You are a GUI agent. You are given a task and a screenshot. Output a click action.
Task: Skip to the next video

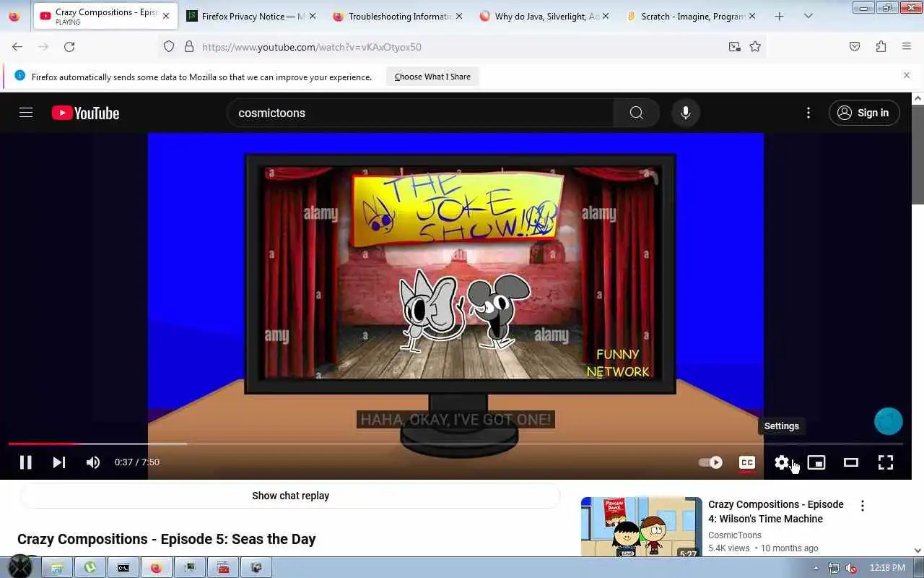(x=59, y=462)
